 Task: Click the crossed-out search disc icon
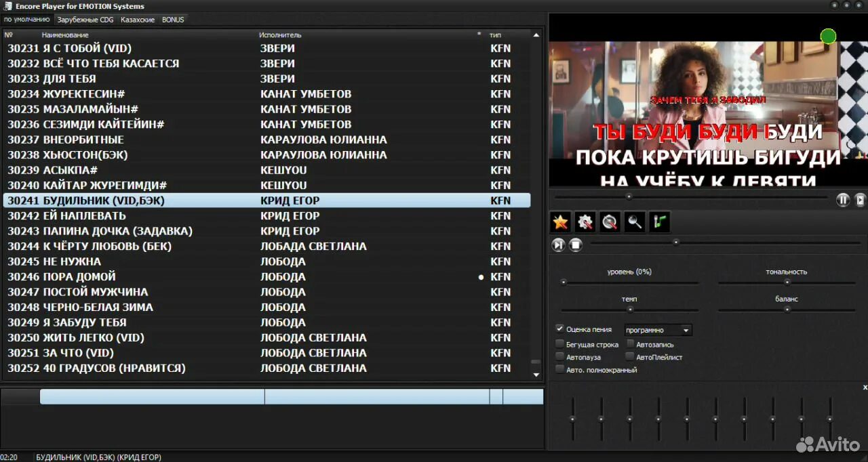tap(610, 222)
